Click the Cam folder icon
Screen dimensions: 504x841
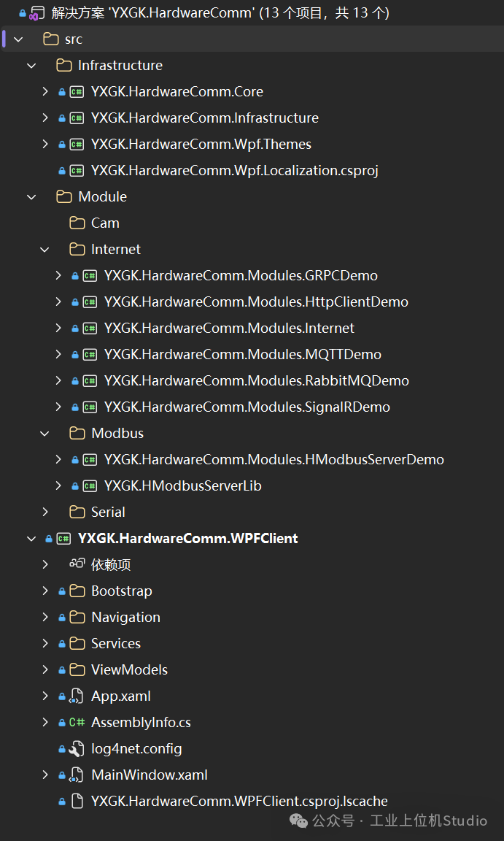pos(77,223)
